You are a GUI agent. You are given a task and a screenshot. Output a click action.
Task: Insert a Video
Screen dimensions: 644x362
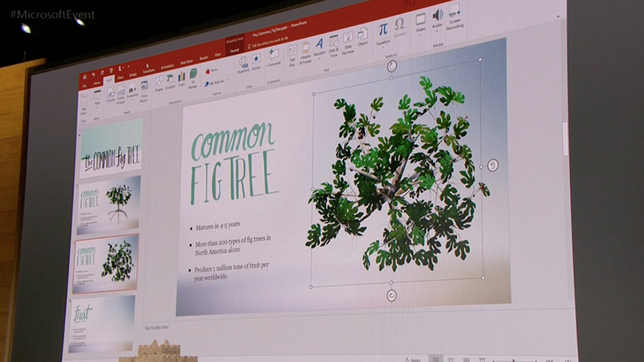point(420,23)
